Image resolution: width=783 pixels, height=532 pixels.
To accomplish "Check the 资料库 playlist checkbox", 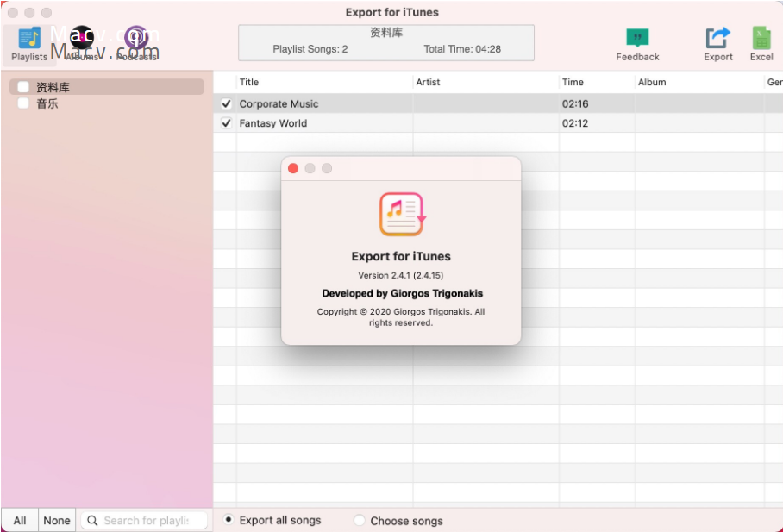I will coord(22,86).
